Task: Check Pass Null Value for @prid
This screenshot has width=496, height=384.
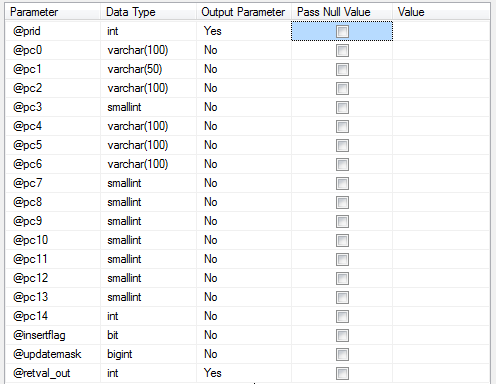Action: 342,31
